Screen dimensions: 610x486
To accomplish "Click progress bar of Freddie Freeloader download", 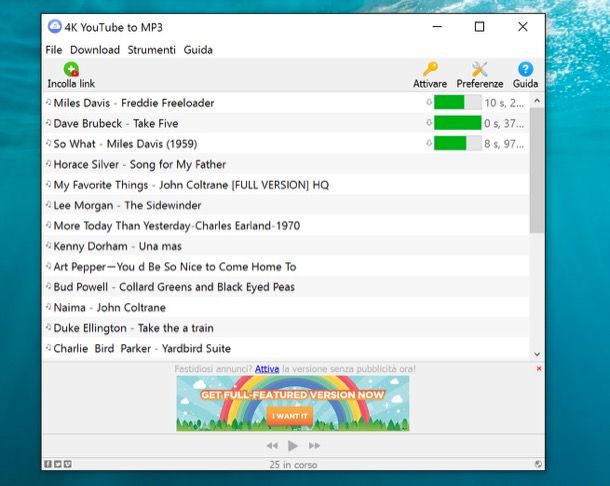I will 458,103.
